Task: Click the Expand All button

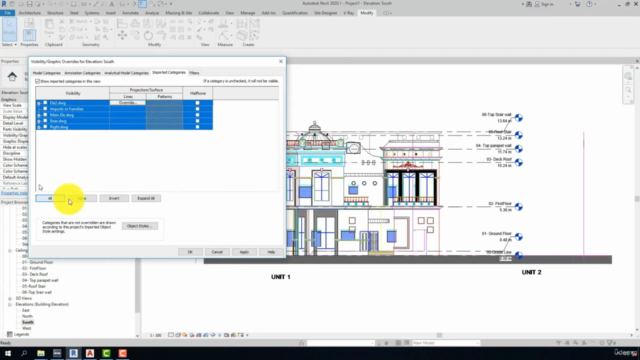Action: 146,198
